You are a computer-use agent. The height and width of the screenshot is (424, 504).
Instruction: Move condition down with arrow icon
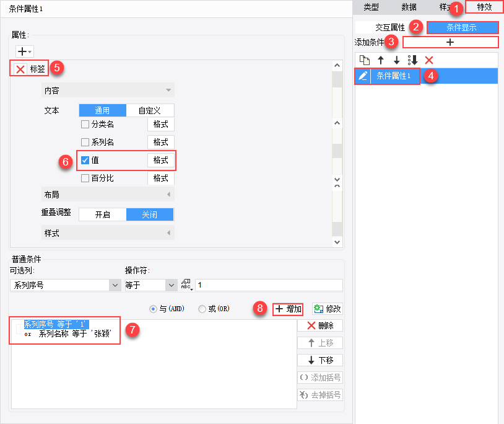[397, 60]
